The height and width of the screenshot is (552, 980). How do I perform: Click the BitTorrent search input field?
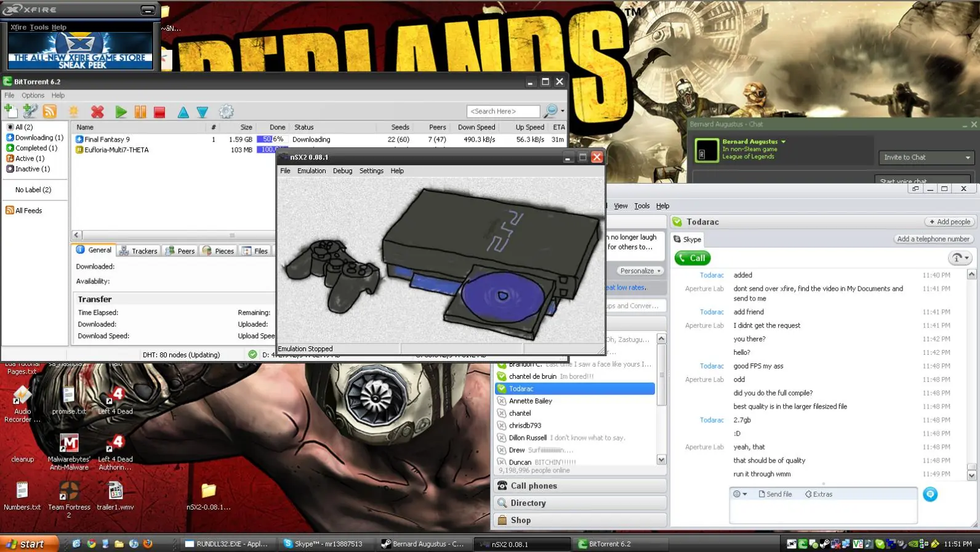point(504,112)
